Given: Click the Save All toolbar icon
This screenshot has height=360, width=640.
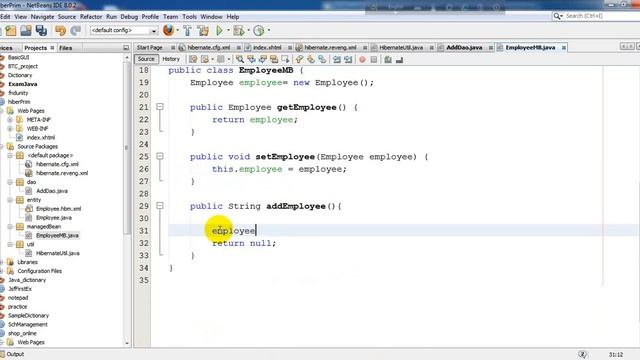Looking at the screenshot, I should pos(41,31).
